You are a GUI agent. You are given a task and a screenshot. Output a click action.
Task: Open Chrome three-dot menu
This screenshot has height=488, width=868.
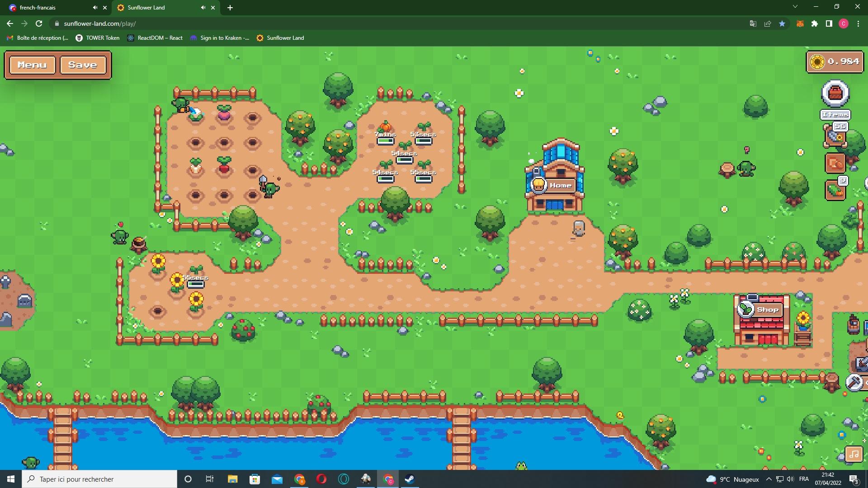858,23
